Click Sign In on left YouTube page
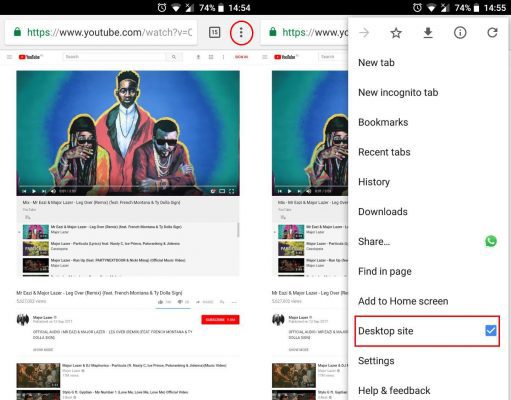 (241, 57)
